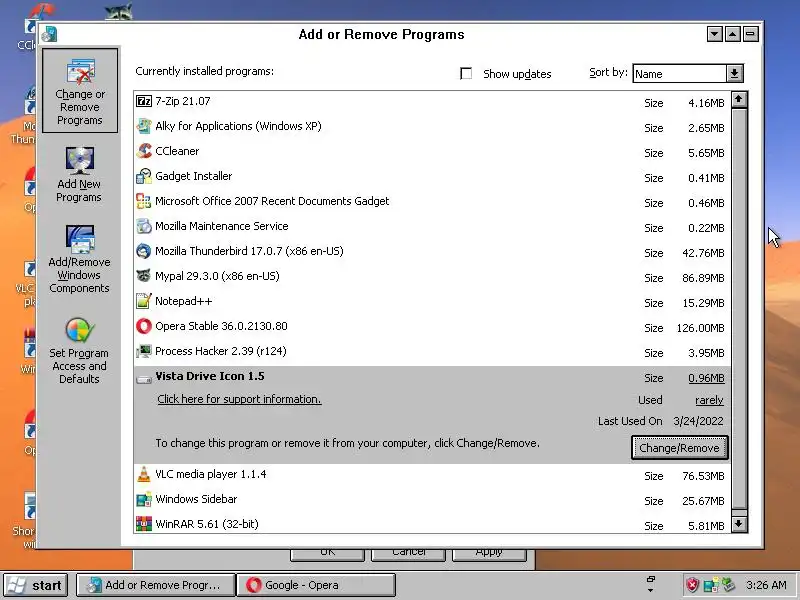Open Set Program Access and Defaults
The image size is (800, 600).
tap(79, 351)
